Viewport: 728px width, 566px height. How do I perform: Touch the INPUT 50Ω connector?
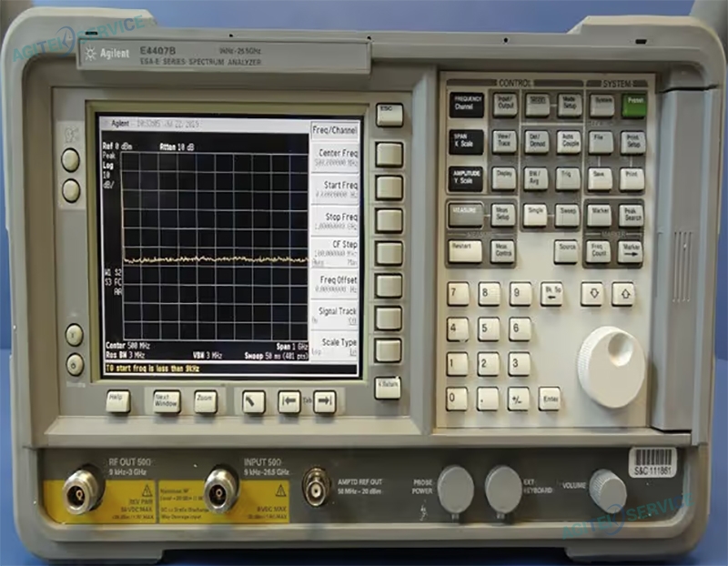click(x=220, y=491)
